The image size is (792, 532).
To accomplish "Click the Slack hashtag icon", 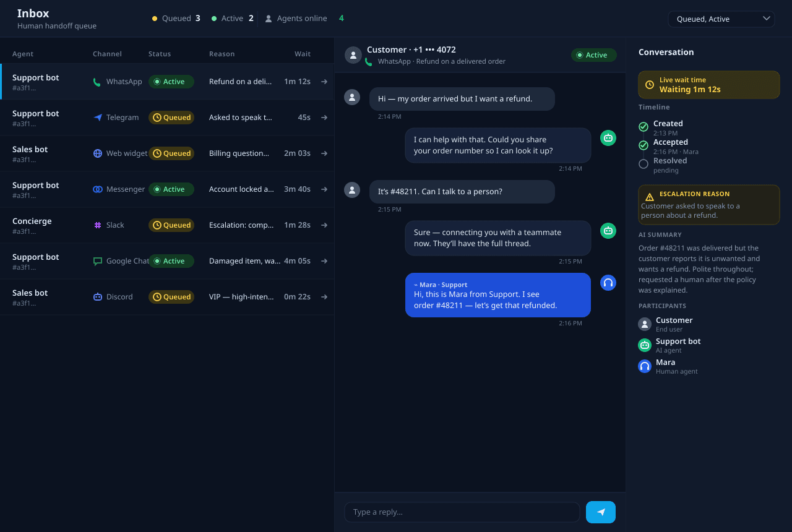I will point(97,225).
